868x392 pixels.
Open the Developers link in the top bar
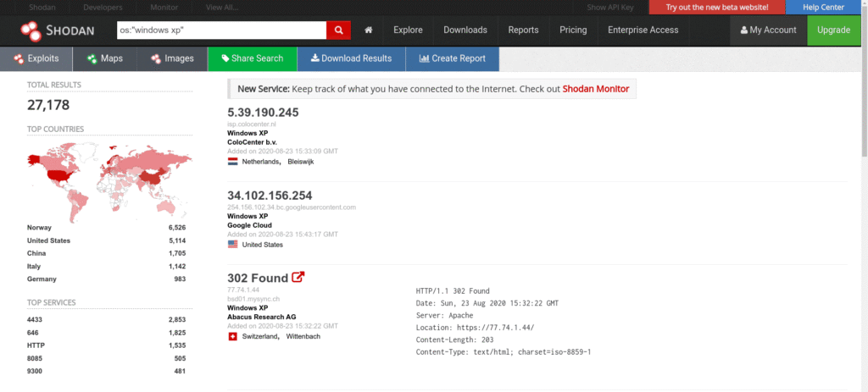103,8
